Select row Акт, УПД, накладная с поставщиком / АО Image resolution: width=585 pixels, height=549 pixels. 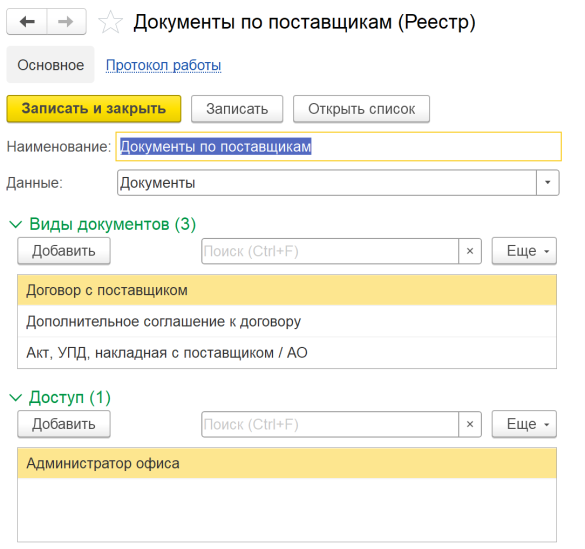287,352
